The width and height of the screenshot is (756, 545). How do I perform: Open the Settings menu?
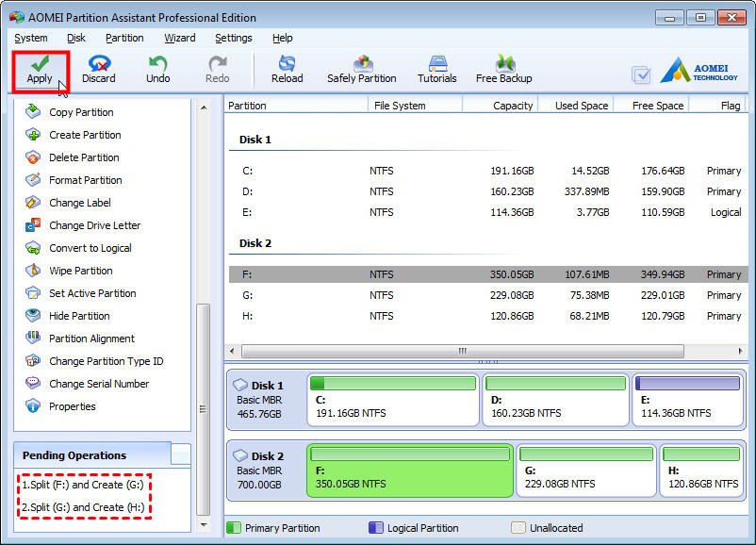click(x=234, y=38)
